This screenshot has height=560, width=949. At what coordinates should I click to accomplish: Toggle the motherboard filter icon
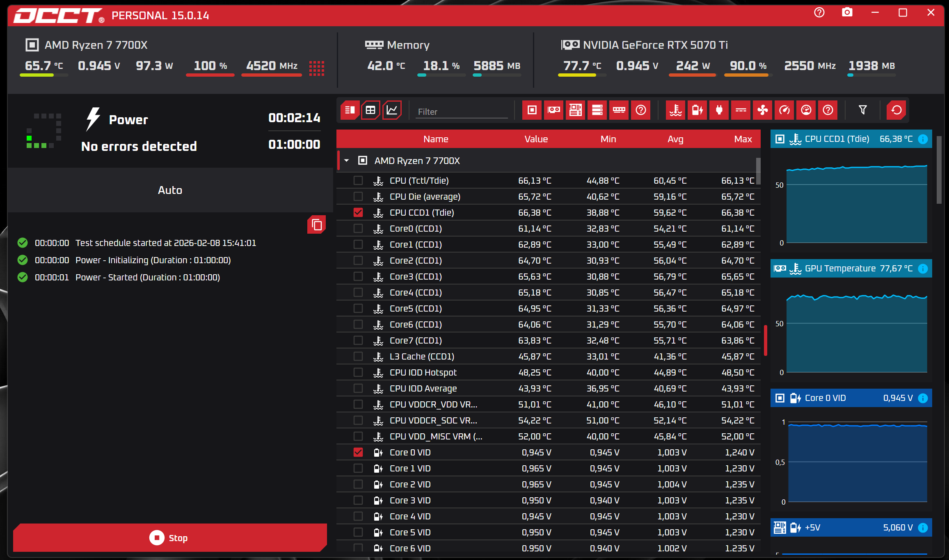(575, 110)
